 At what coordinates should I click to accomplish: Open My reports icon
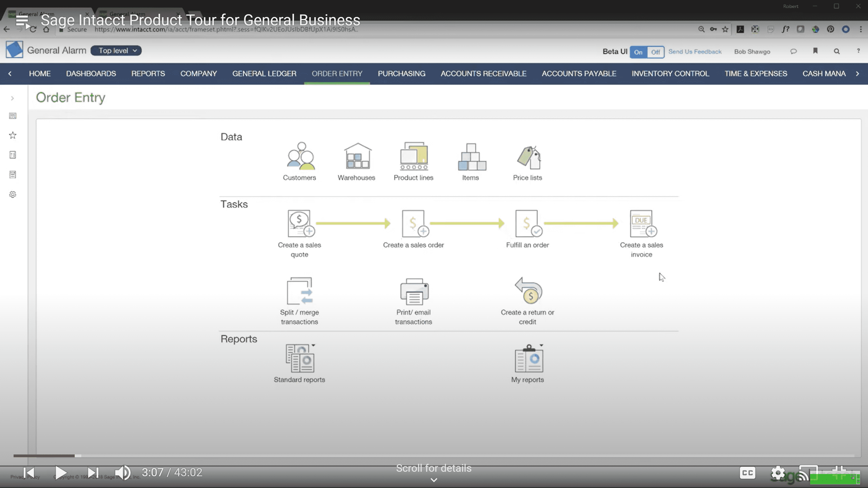pyautogui.click(x=529, y=358)
